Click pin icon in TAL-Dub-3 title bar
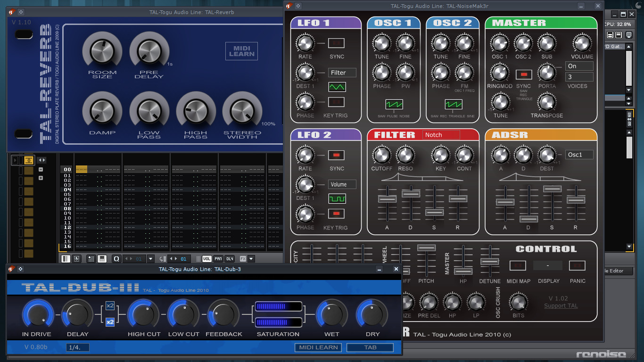Viewport: 644px width, 362px height. [x=21, y=269]
